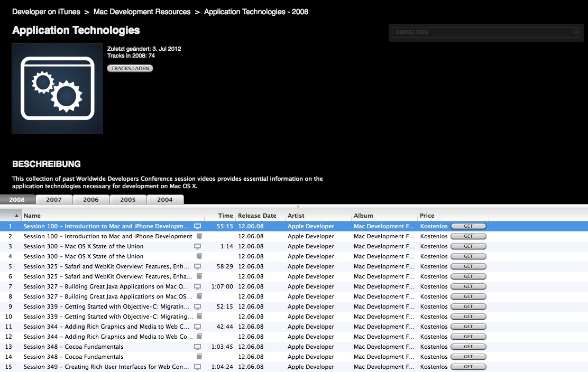The image size is (588, 372).
Task: Click the arrow icon in the Abmelden bar
Action: (x=576, y=32)
